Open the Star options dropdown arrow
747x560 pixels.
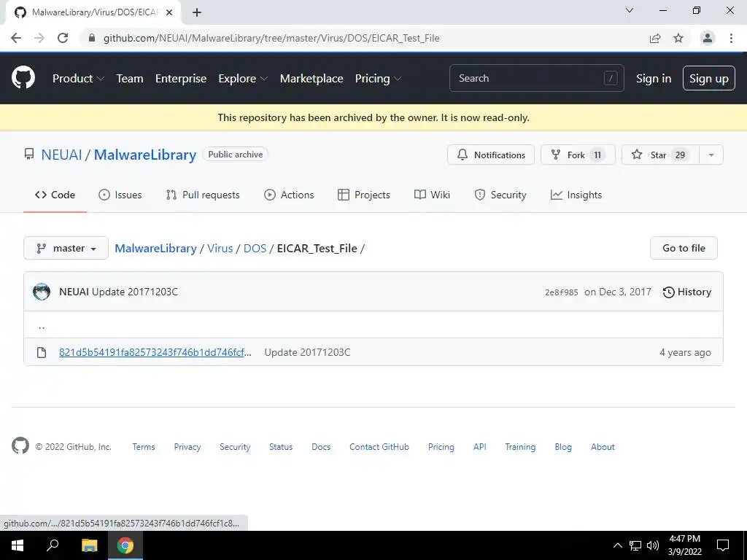click(711, 155)
